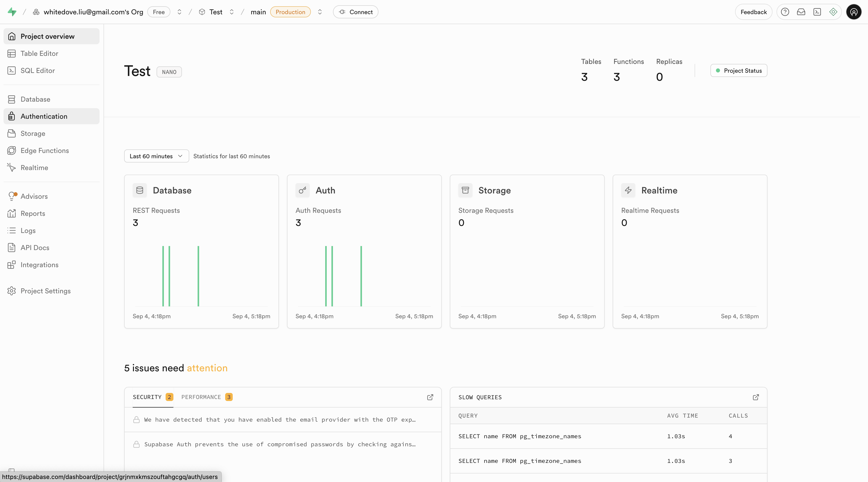Expand the main branch switcher

pos(320,12)
